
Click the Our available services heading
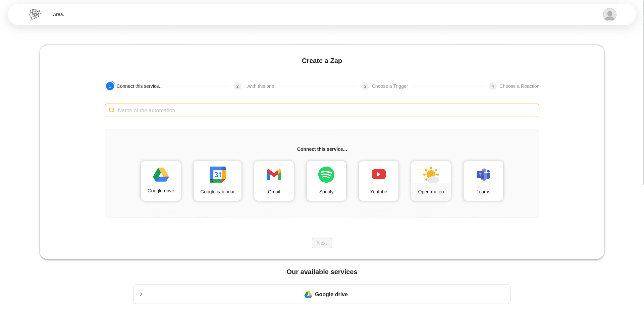pos(322,272)
